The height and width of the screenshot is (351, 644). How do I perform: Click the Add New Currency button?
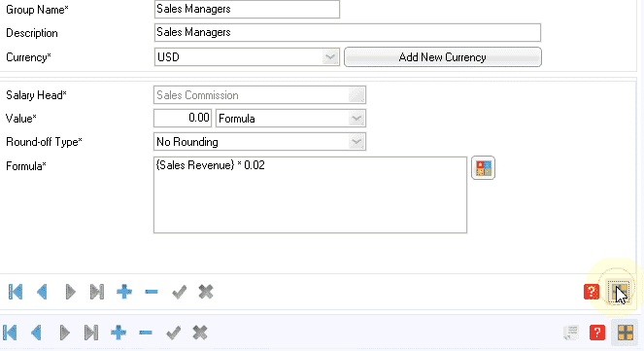(443, 56)
